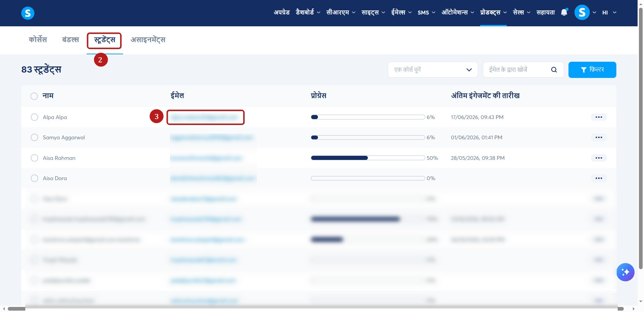
Task: Click the vertical page scrollbar
Action: (x=641, y=138)
